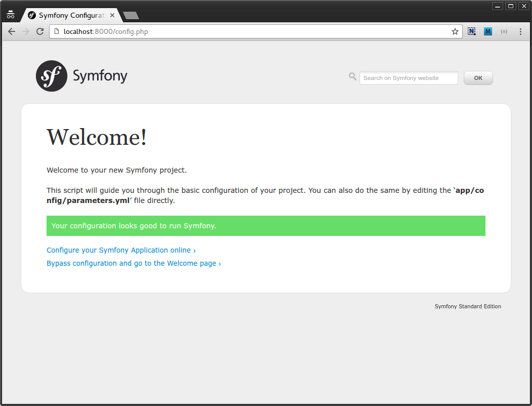Viewport: 532px width, 406px height.
Task: Open Configure your Symfony Application online link
Action: (x=121, y=251)
